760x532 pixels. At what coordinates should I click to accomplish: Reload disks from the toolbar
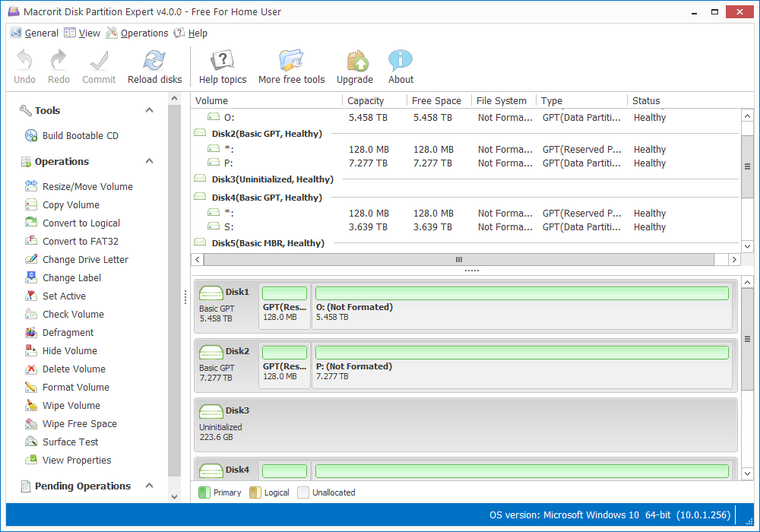point(154,67)
